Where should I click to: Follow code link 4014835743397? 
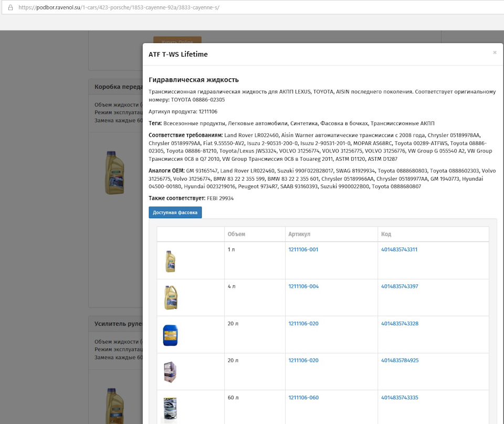[400, 286]
